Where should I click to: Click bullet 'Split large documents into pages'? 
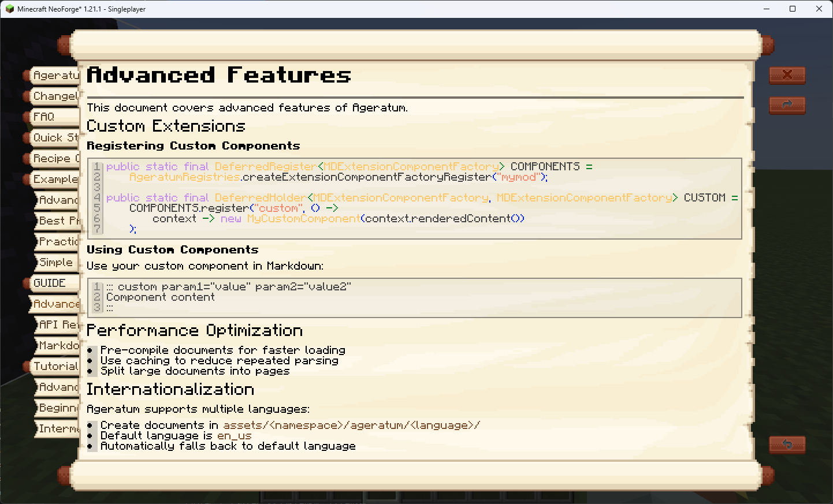point(195,371)
